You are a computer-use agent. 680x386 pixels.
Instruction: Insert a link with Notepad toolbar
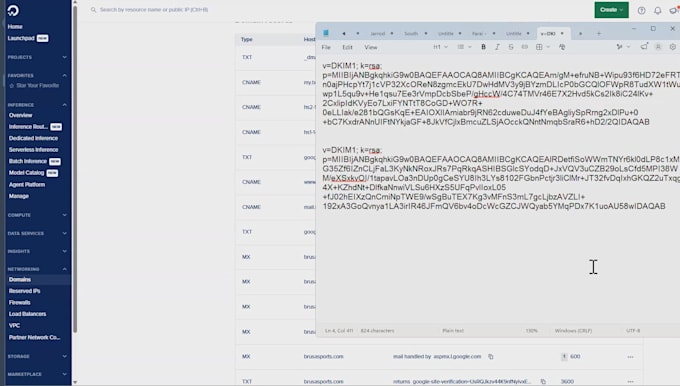[524, 47]
